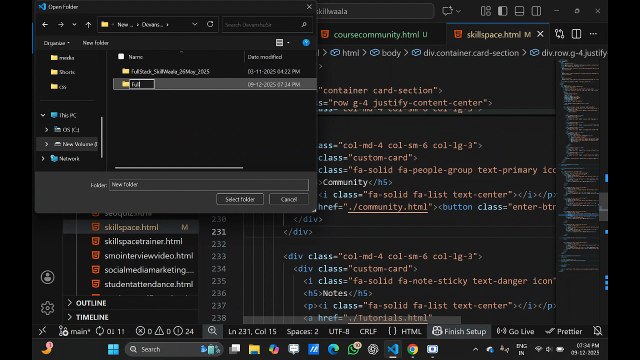This screenshot has width=640, height=360.
Task: Select the css folder in navigation pane
Action: point(59,87)
